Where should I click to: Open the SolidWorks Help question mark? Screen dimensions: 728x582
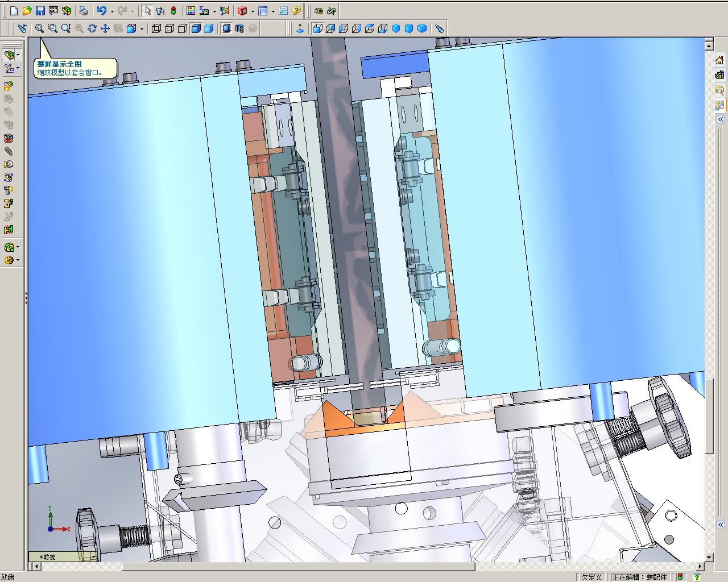click(x=296, y=11)
